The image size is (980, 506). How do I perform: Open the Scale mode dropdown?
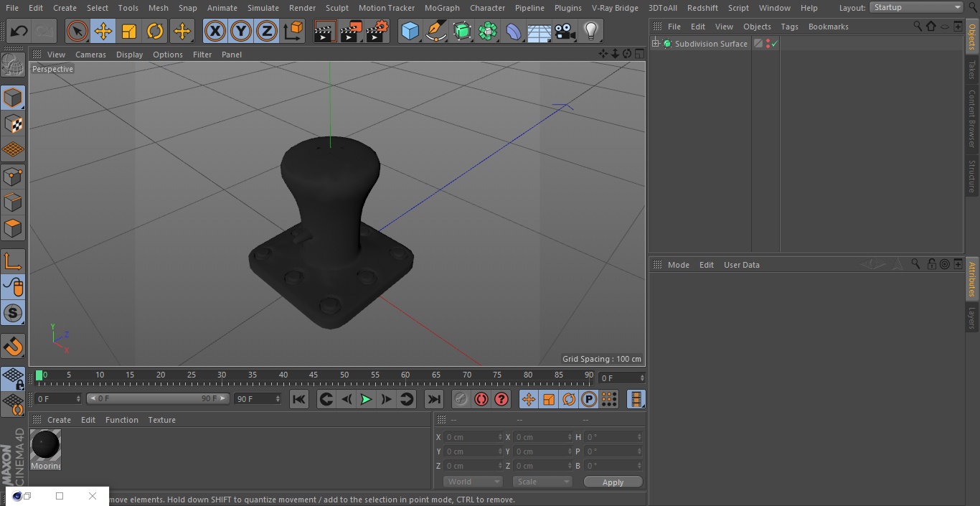click(542, 482)
